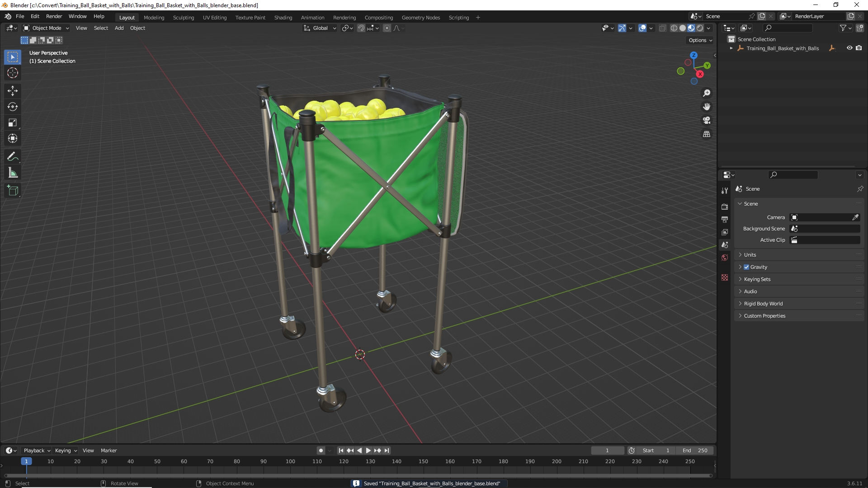This screenshot has height=488, width=868.
Task: Uncheck the Gravity checkbox
Action: [746, 267]
